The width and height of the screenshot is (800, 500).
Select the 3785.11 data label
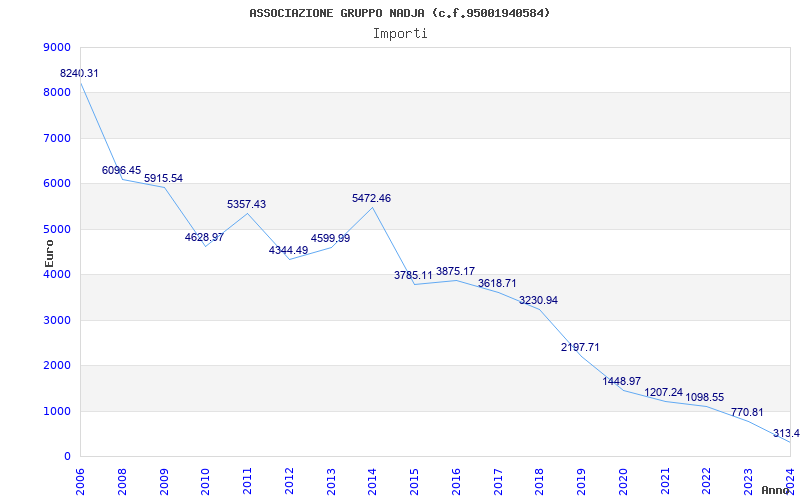pyautogui.click(x=413, y=276)
